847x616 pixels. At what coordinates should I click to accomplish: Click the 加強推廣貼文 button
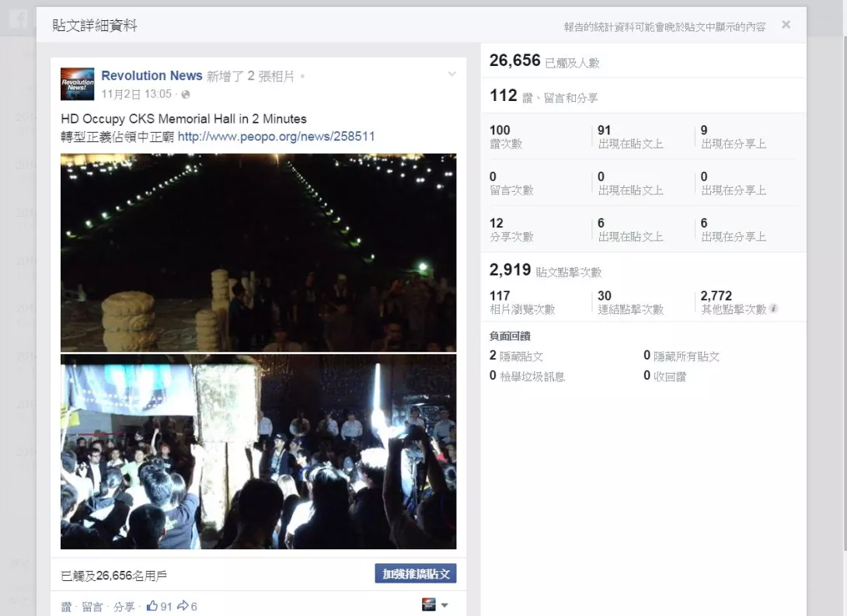tap(416, 573)
